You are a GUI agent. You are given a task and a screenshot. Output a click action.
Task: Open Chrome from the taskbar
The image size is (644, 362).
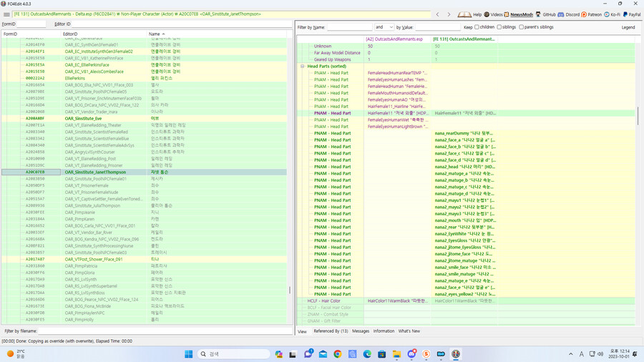point(337,354)
